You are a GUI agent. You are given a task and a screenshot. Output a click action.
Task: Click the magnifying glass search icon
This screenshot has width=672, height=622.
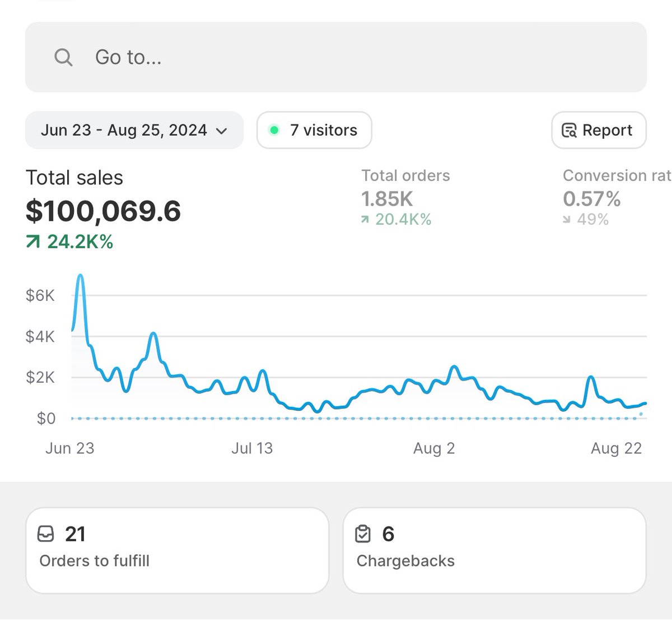tap(63, 57)
